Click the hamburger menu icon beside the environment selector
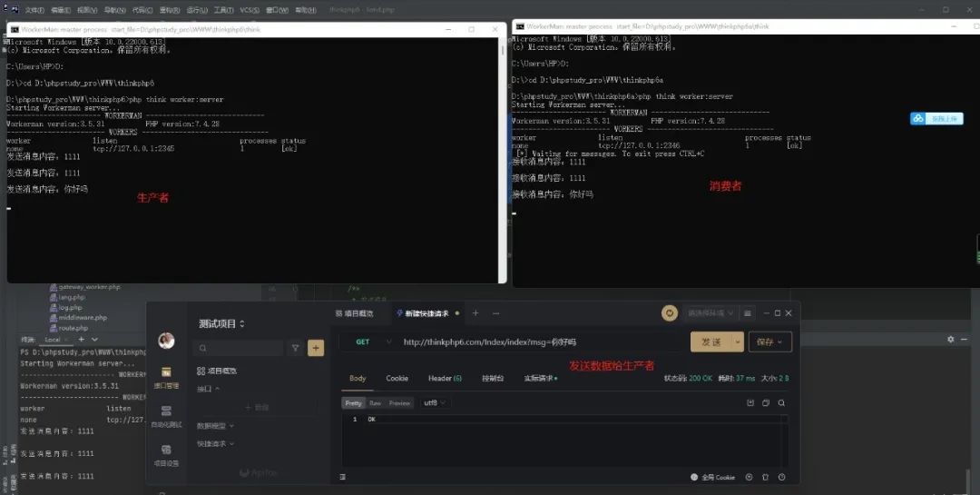 click(747, 313)
